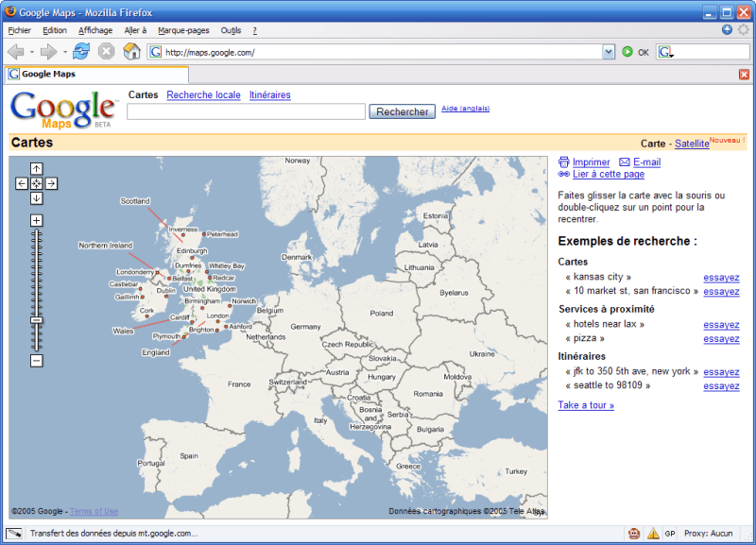Close the tab with red X
The image size is (756, 545).
pyautogui.click(x=744, y=75)
